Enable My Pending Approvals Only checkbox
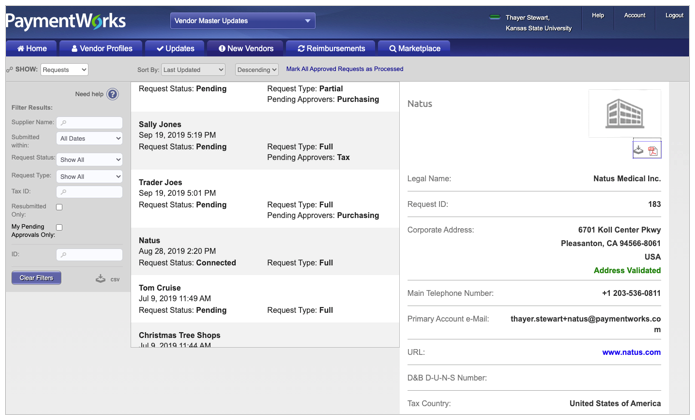Screen dimensions: 695x420 click(59, 227)
